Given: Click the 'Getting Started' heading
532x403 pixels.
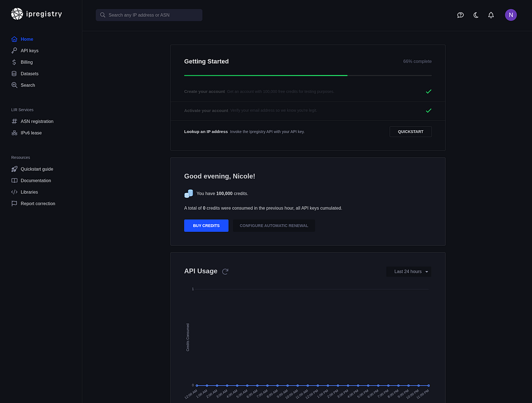Looking at the screenshot, I should 206,61.
